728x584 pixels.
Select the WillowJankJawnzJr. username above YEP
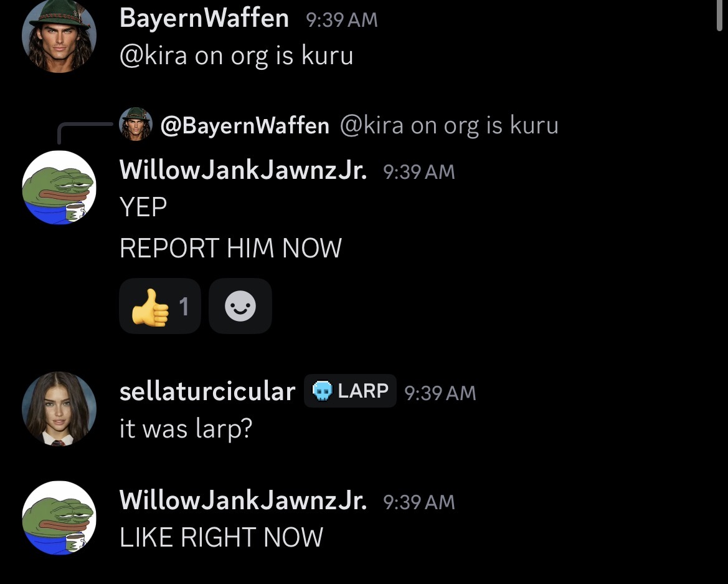coord(243,170)
